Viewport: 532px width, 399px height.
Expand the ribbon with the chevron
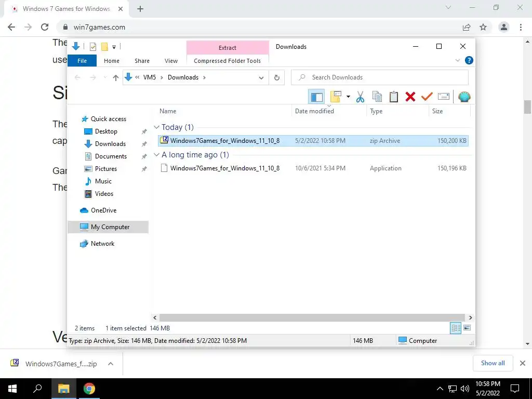(457, 60)
